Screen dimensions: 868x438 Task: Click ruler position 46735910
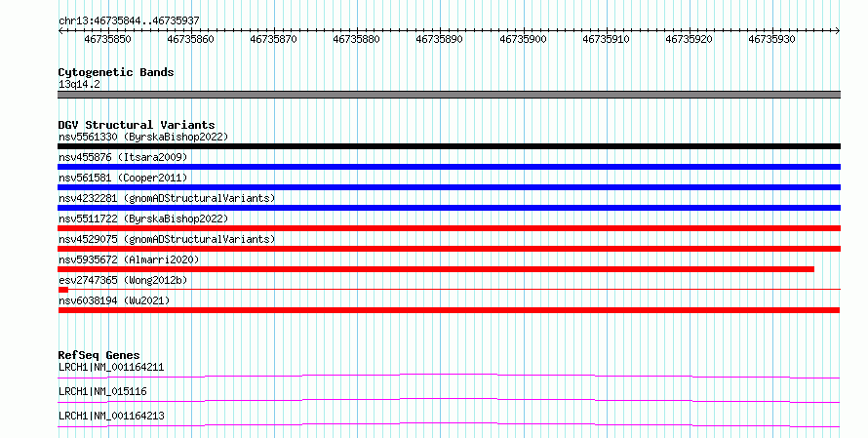click(607, 39)
